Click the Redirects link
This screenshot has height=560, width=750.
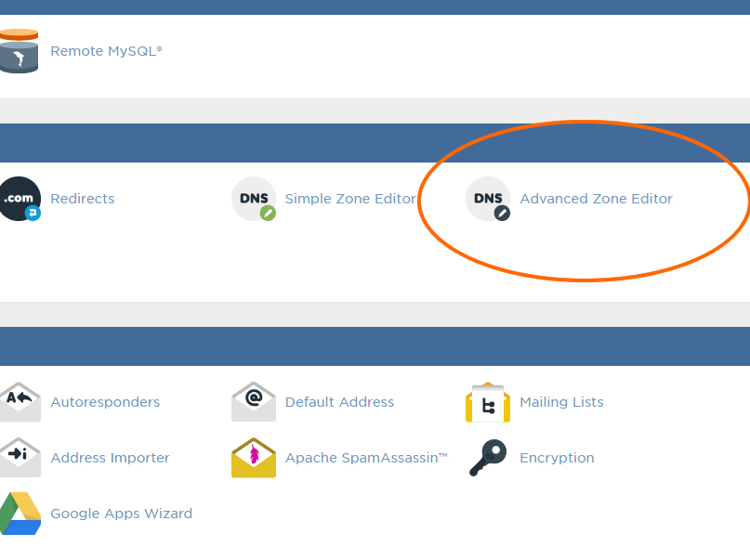click(83, 199)
